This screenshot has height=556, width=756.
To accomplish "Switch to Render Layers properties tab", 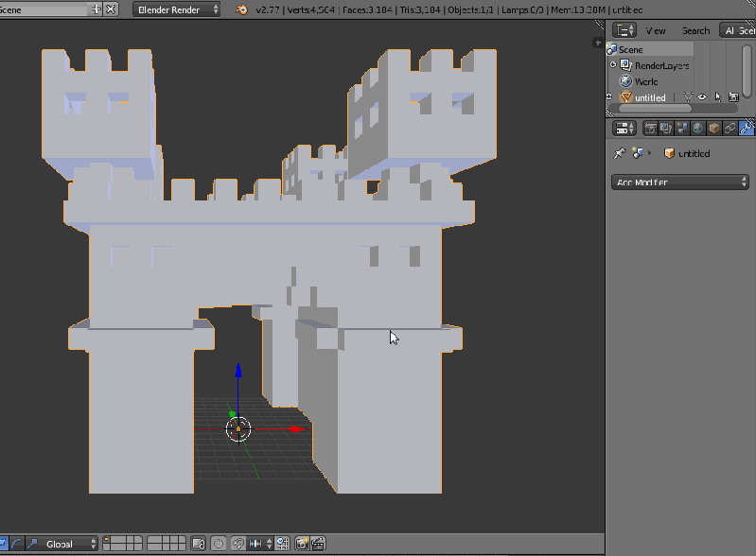I will (666, 129).
